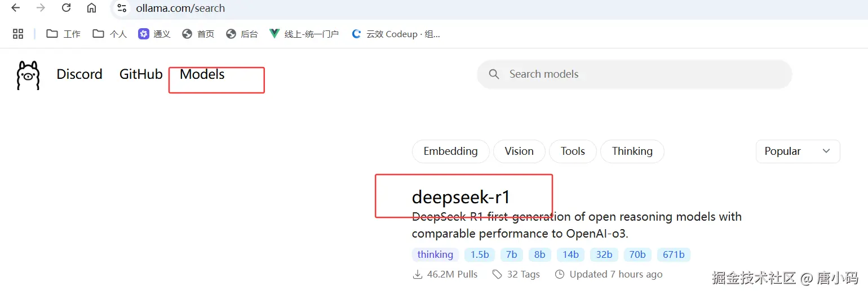
Task: Open the 个人 bookmark folder
Action: point(110,34)
